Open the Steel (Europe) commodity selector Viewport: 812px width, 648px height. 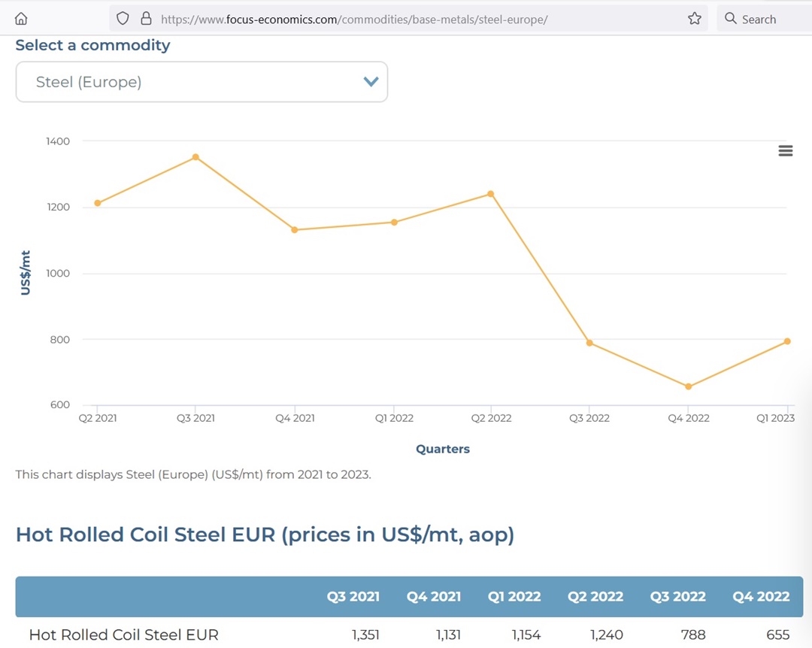click(x=201, y=82)
